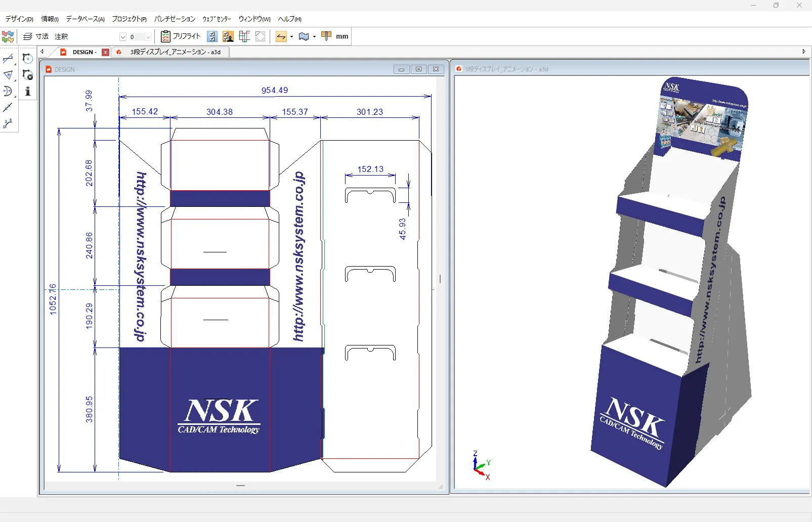Click the add curve point tool

coord(28,59)
